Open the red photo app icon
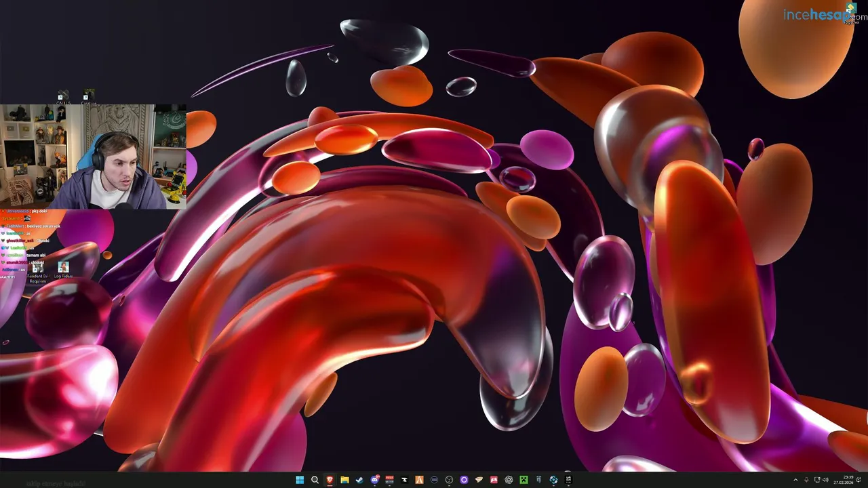The width and height of the screenshot is (868, 488). coord(494,480)
